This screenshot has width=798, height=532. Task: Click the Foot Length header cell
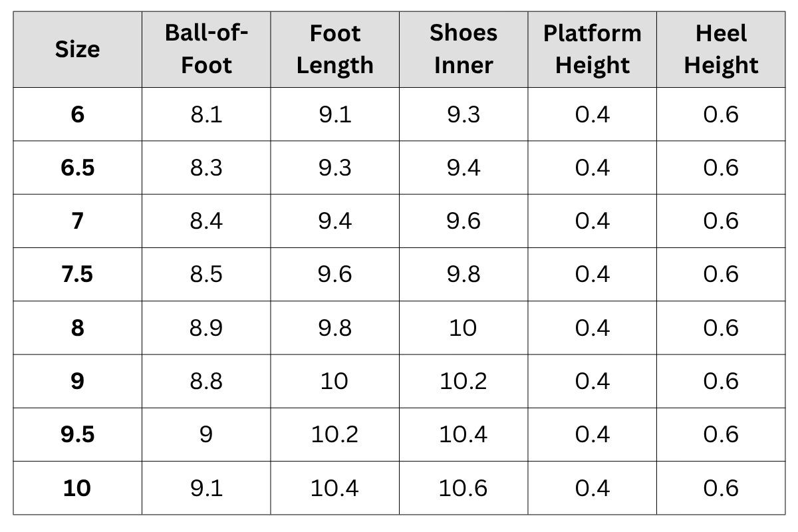(x=334, y=49)
